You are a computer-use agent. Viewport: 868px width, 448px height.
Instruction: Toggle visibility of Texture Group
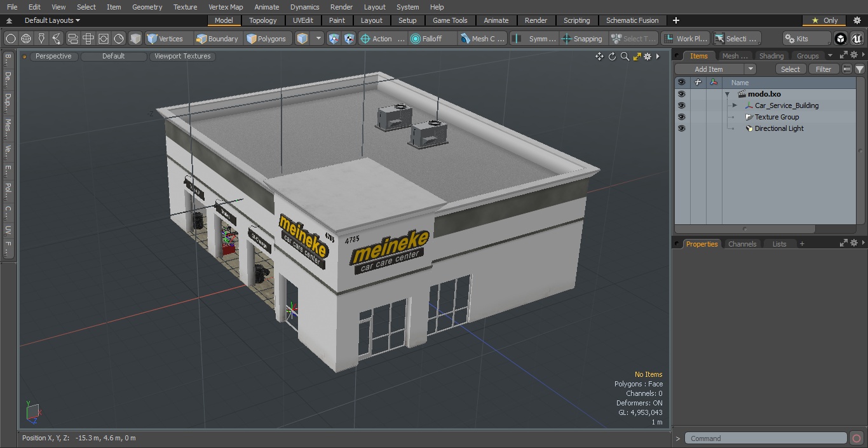point(681,117)
